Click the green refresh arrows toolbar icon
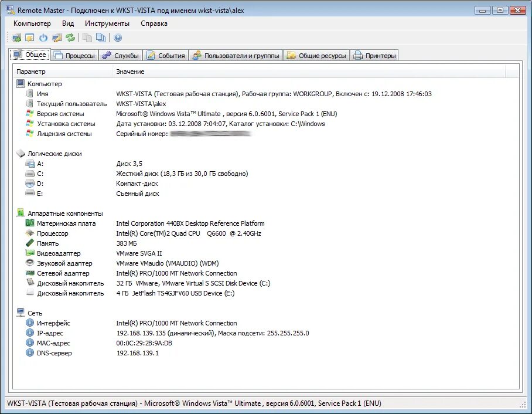This screenshot has height=414, width=532. [x=70, y=38]
